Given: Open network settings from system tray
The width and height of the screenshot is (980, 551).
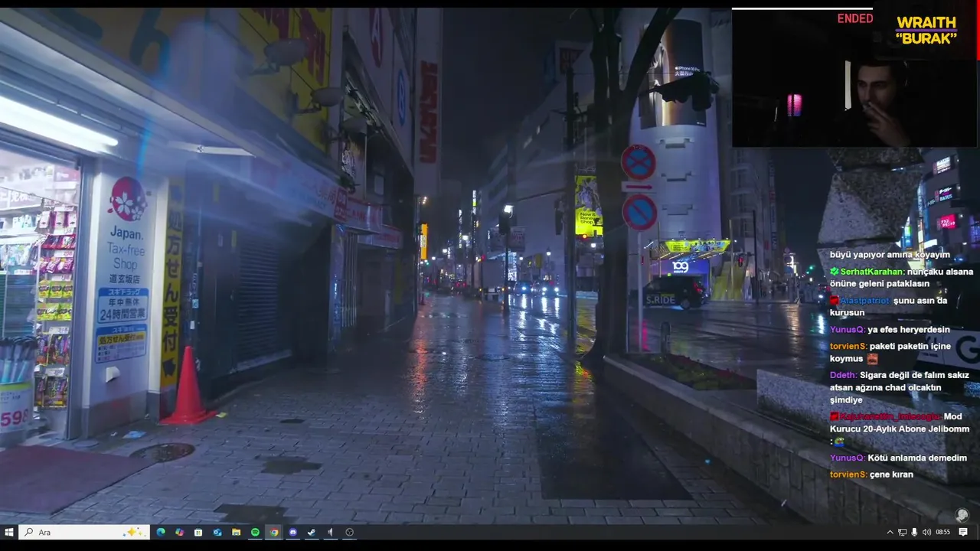Looking at the screenshot, I should (x=902, y=532).
